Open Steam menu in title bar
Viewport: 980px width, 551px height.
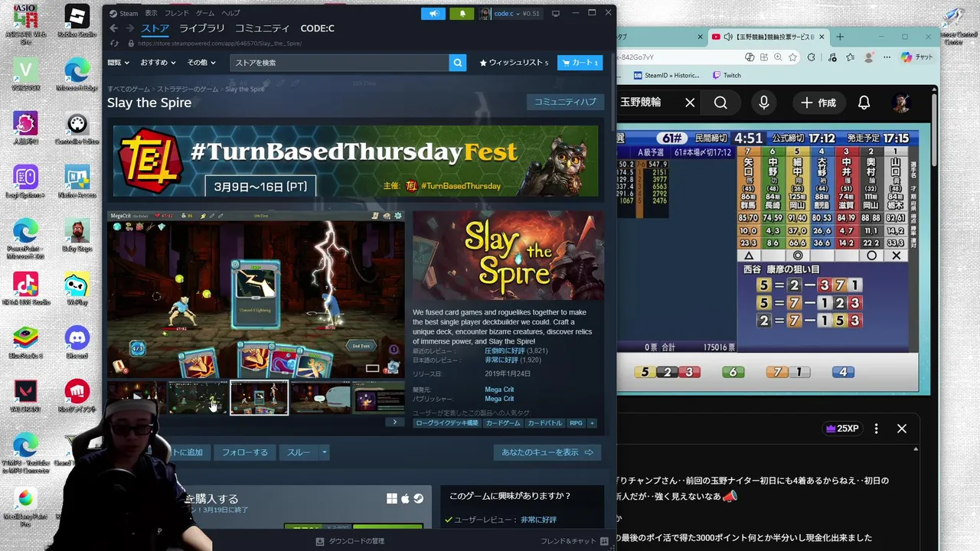click(123, 13)
